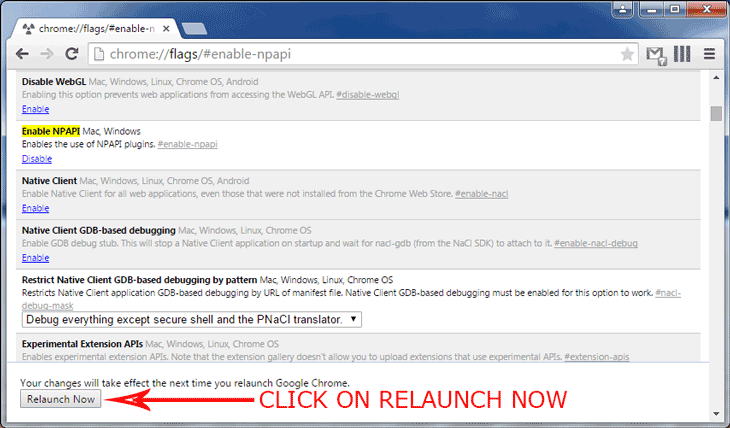730x428 pixels.
Task: Open the #extension-apis anchor link
Action: (x=596, y=357)
